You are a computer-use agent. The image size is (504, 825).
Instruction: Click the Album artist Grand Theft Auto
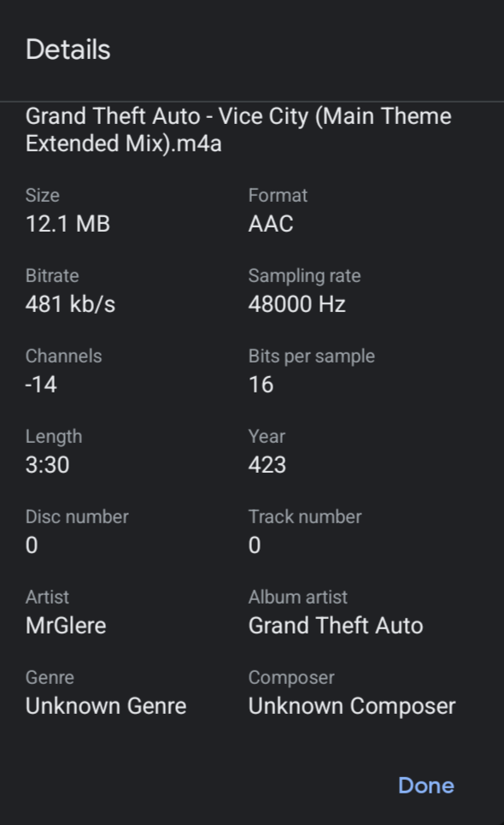(x=336, y=625)
